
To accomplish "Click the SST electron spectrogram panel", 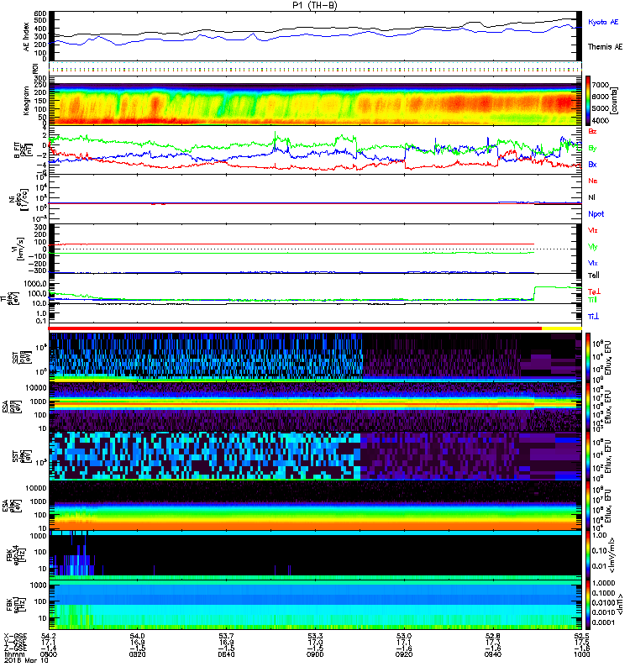I will 315,455.
